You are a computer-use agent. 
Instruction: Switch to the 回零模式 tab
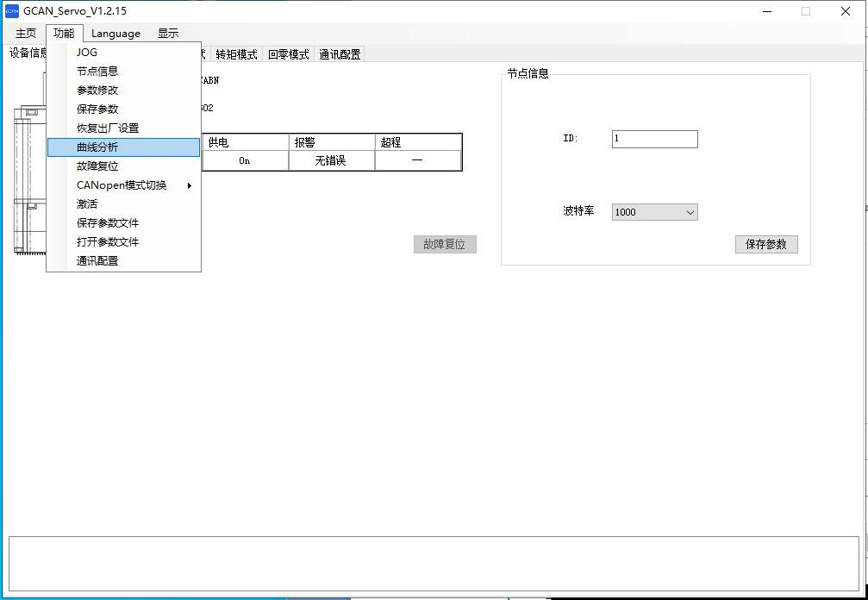[x=288, y=54]
